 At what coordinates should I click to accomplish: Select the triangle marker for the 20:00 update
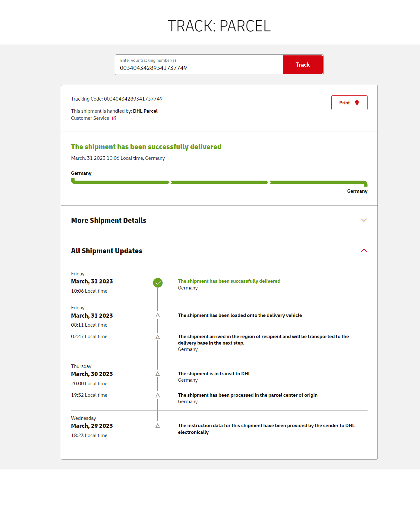click(x=158, y=374)
